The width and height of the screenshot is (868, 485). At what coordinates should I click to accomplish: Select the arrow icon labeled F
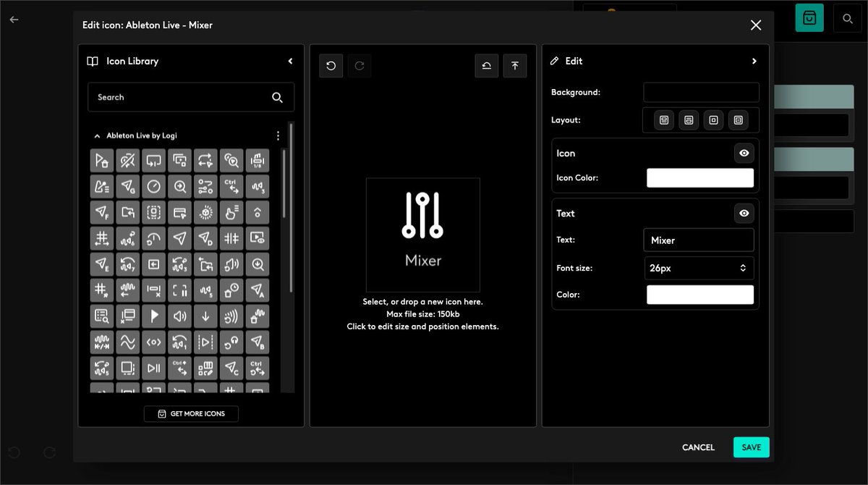pos(101,212)
